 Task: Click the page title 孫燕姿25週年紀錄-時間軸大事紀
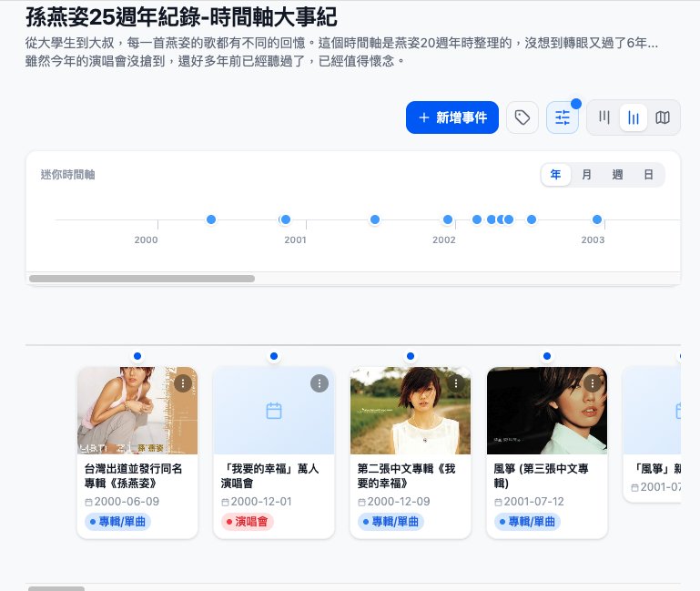[181, 17]
